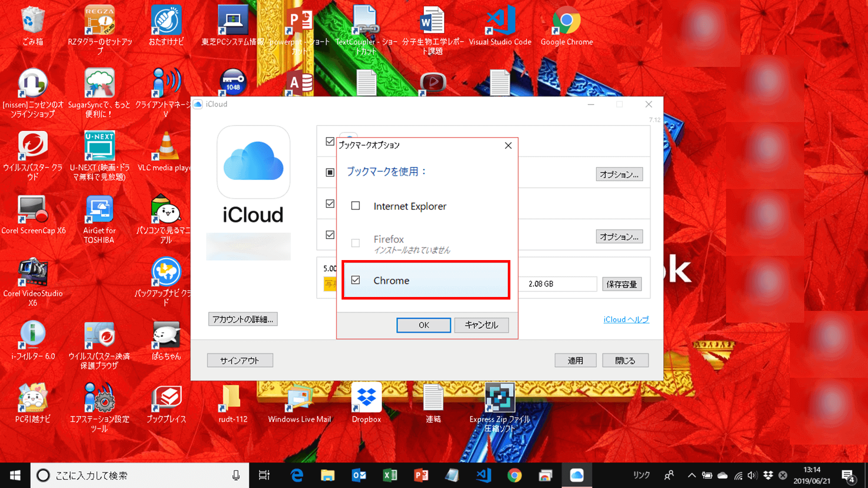Open Action Center notifications icon
Screen dimensions: 868x488
[848, 476]
